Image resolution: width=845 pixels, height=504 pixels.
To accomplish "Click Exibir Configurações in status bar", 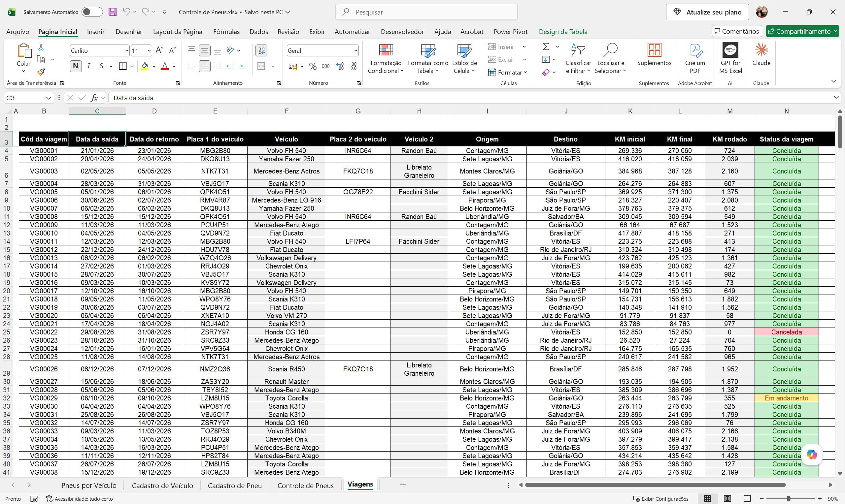I will 661,499.
